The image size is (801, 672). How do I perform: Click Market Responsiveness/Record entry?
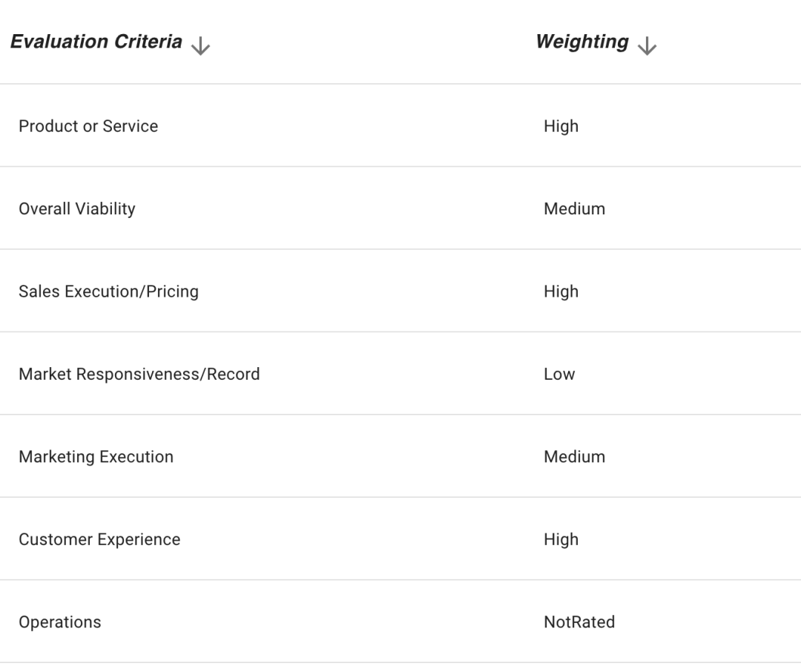click(x=139, y=374)
